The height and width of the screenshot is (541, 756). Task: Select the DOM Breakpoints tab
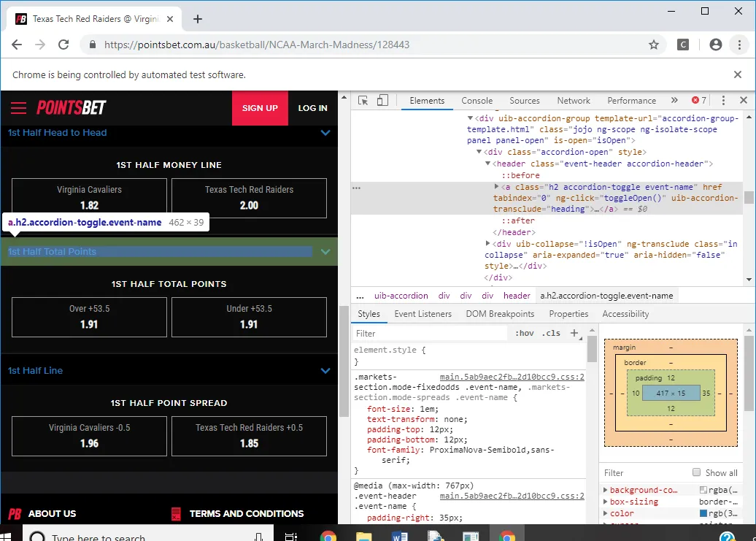(x=500, y=314)
